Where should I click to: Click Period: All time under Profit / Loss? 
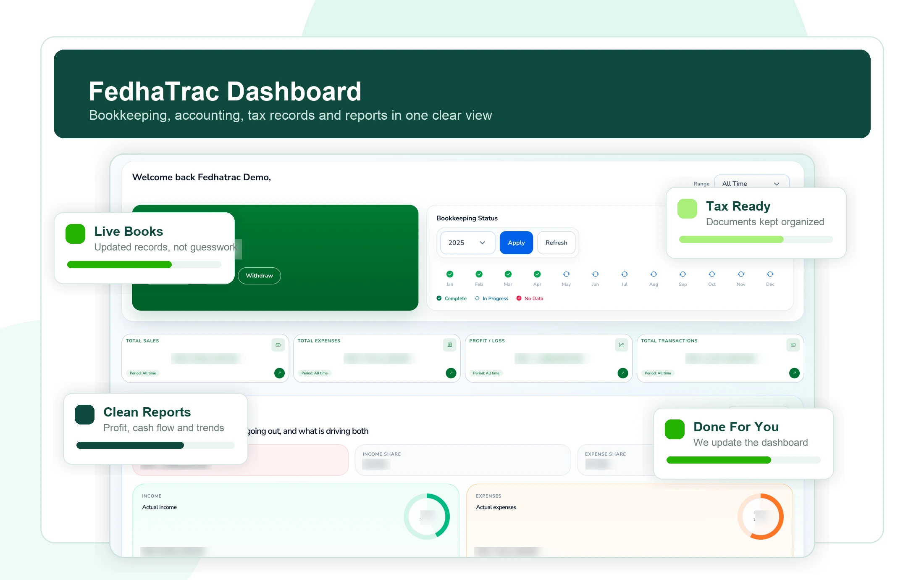(x=486, y=373)
